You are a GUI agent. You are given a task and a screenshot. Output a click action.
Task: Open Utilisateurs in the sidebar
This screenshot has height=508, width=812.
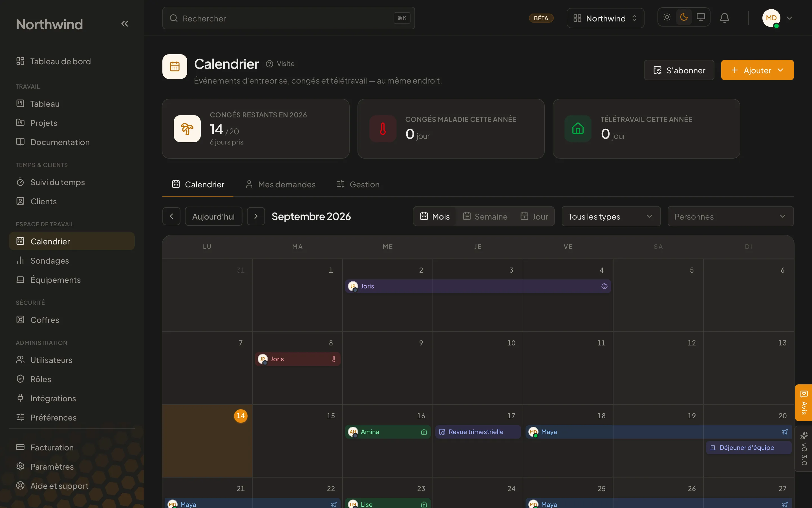point(72,360)
